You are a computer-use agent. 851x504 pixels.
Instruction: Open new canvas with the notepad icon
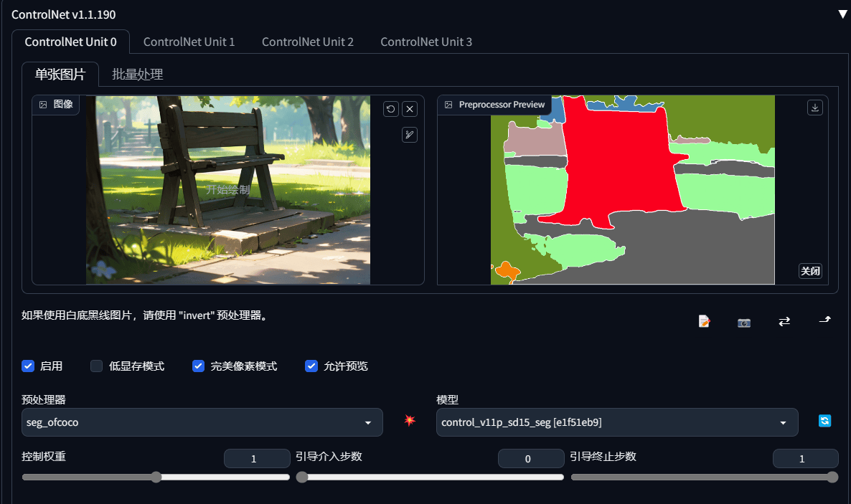(x=704, y=322)
